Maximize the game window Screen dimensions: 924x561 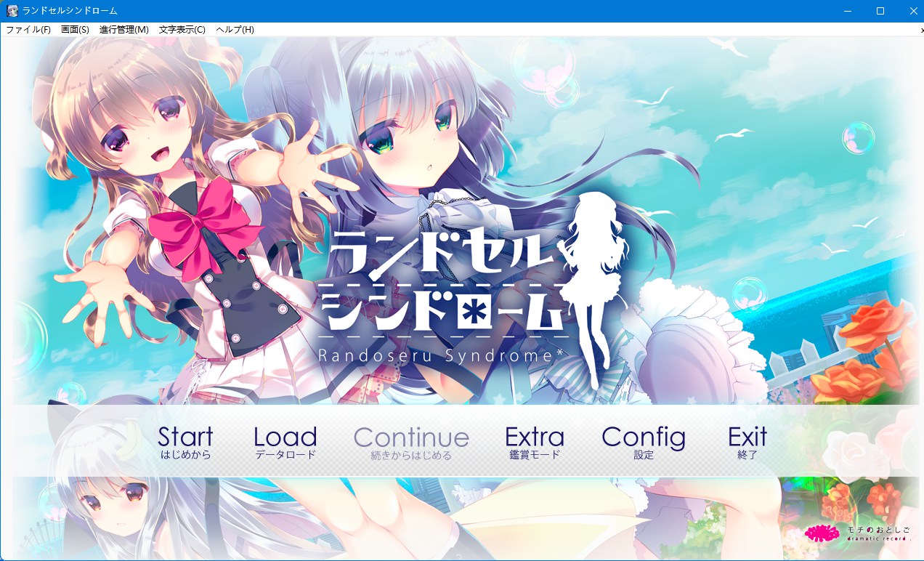pos(880,11)
